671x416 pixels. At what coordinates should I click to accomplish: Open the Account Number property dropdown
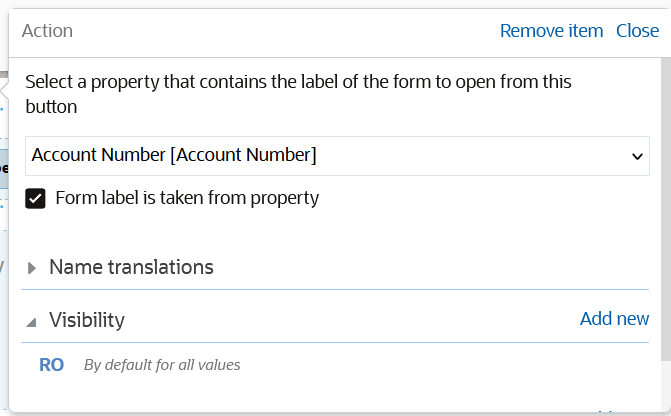pyautogui.click(x=337, y=156)
